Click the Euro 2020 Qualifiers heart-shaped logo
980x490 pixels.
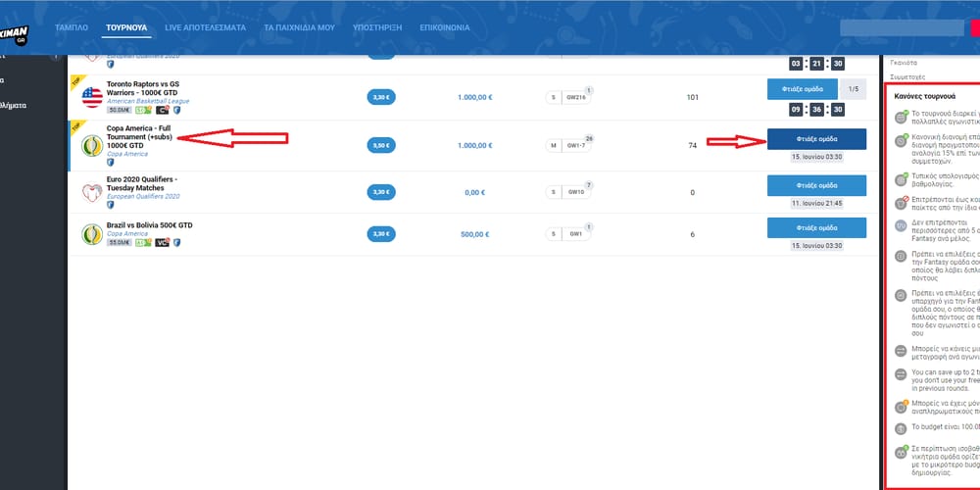pyautogui.click(x=92, y=192)
